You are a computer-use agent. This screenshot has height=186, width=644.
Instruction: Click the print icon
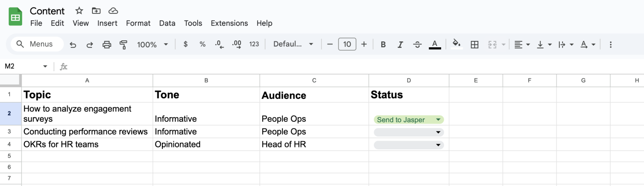coord(107,45)
